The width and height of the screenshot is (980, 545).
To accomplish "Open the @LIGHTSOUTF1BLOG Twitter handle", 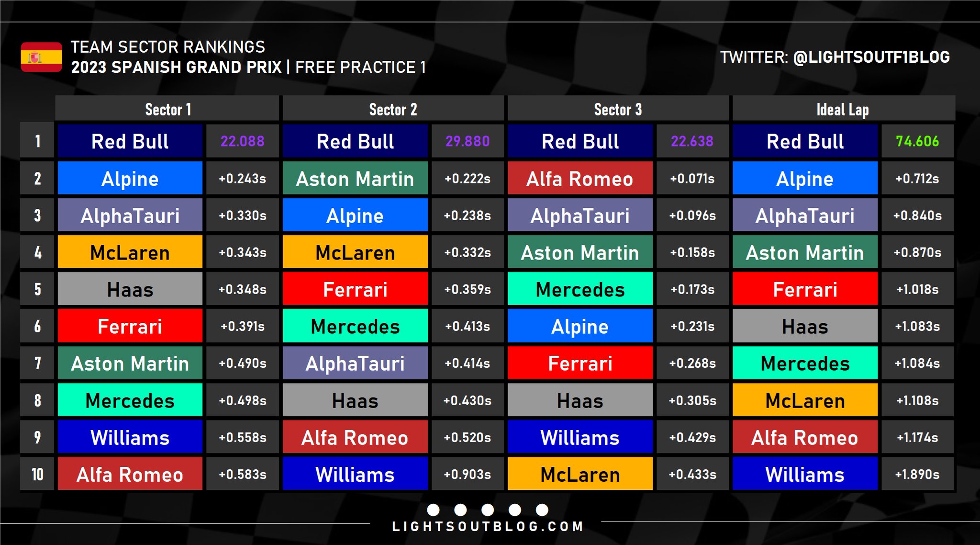I will click(x=871, y=57).
